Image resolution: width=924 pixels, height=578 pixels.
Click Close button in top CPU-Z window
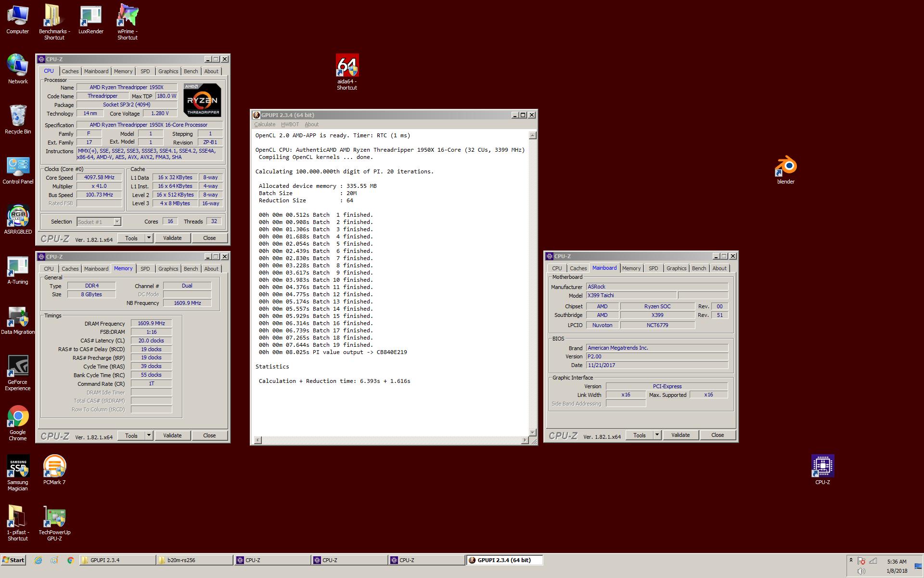coord(209,238)
